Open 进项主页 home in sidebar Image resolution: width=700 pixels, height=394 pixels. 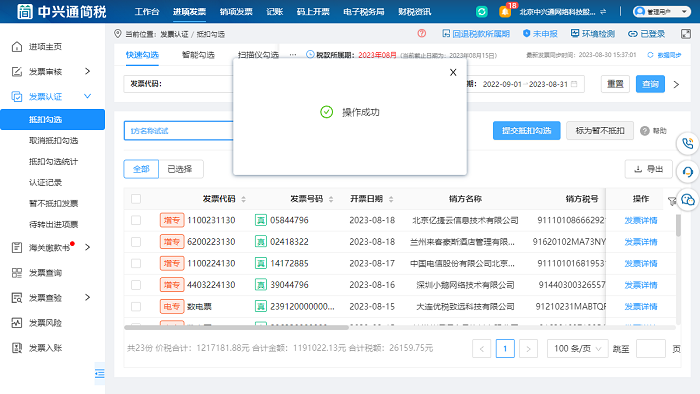point(45,46)
